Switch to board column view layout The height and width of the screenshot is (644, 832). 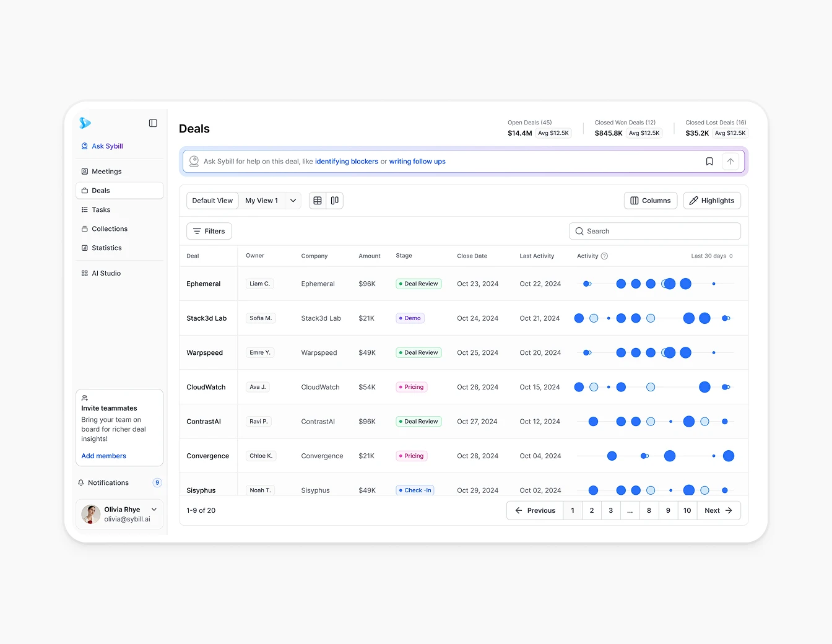coord(335,201)
